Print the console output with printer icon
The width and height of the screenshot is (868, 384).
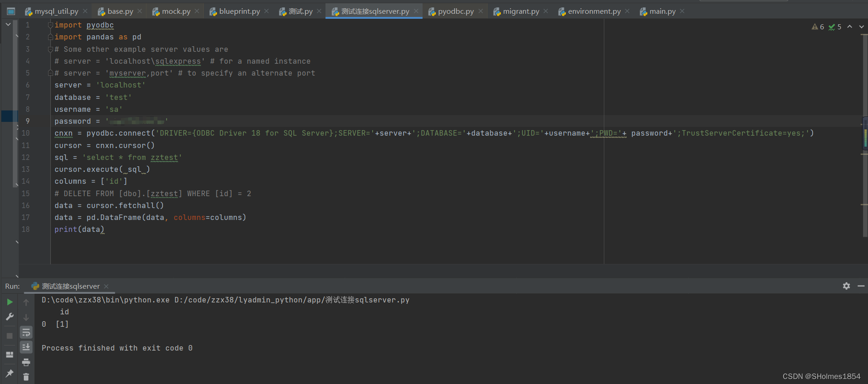[26, 362]
